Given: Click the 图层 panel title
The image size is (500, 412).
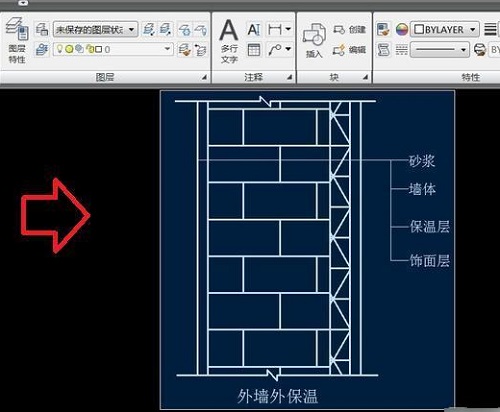Looking at the screenshot, I should click(x=105, y=77).
